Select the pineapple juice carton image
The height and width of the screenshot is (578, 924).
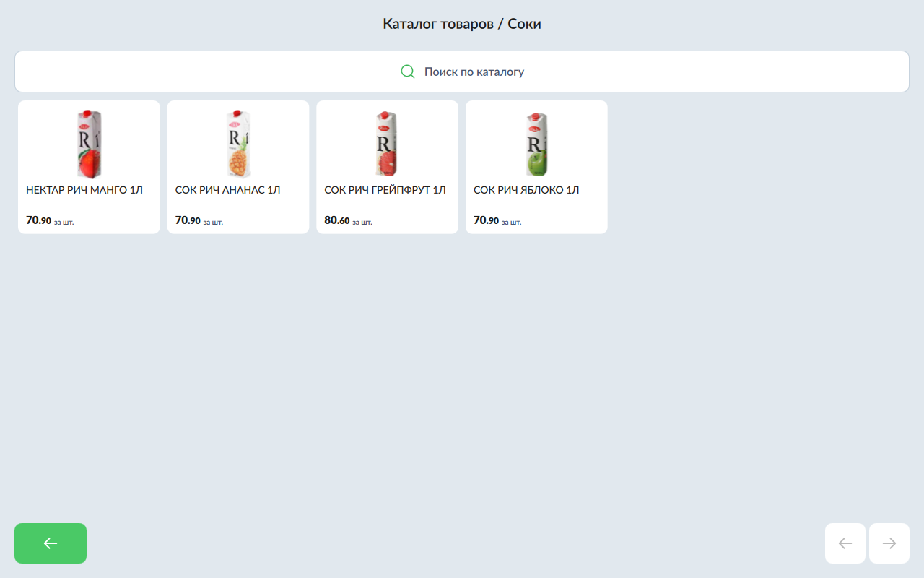(x=238, y=144)
